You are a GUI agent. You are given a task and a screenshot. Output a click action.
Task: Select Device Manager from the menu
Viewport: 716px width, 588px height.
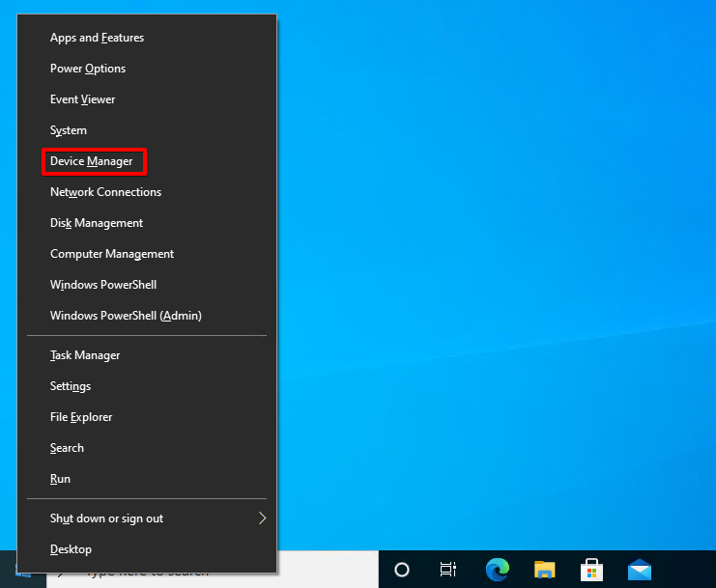(x=92, y=161)
